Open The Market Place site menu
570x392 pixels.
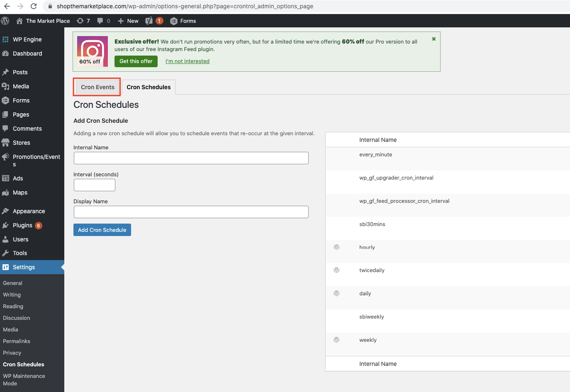tap(43, 21)
